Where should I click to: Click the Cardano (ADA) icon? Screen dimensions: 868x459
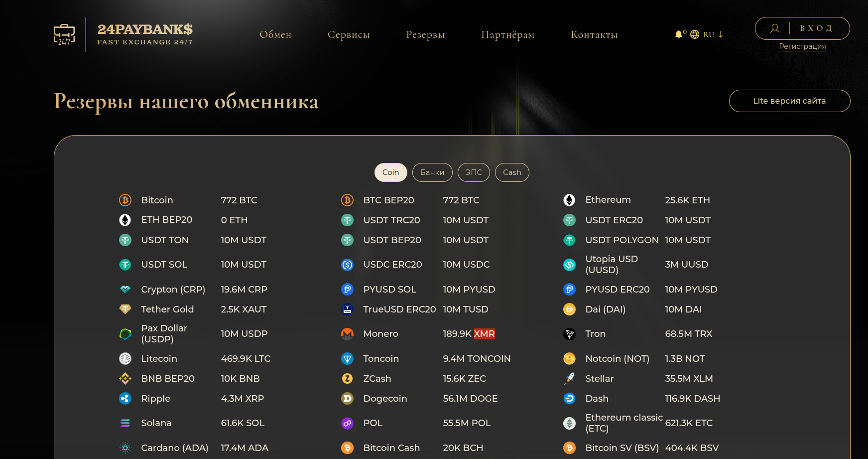[x=125, y=448]
